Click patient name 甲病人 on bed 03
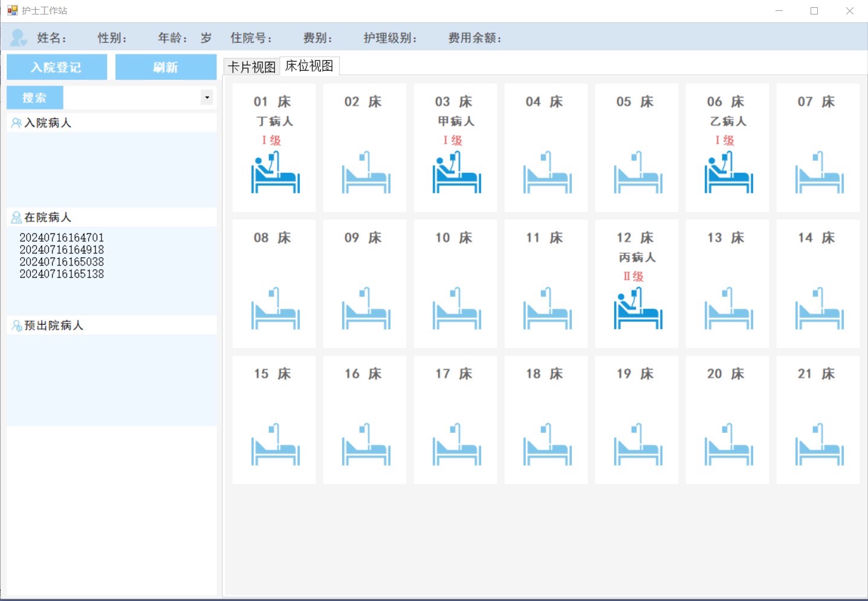The height and width of the screenshot is (601, 868). 456,121
